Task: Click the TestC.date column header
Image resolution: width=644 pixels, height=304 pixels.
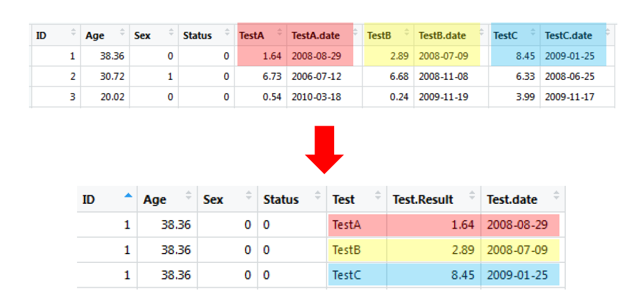Action: tap(568, 35)
